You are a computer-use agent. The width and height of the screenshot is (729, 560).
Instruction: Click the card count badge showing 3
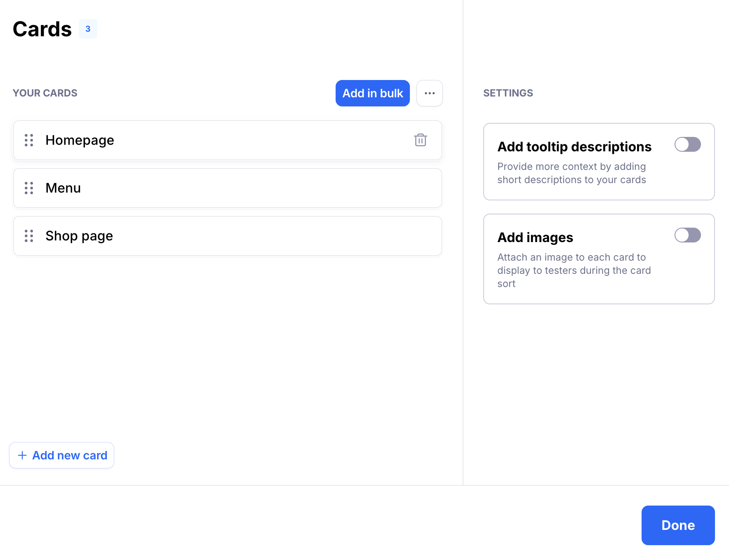pos(88,29)
